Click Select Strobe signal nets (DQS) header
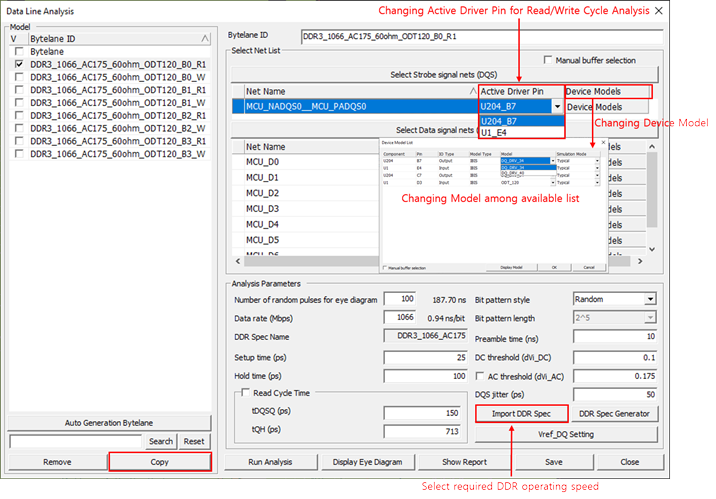716x499 pixels. point(445,75)
